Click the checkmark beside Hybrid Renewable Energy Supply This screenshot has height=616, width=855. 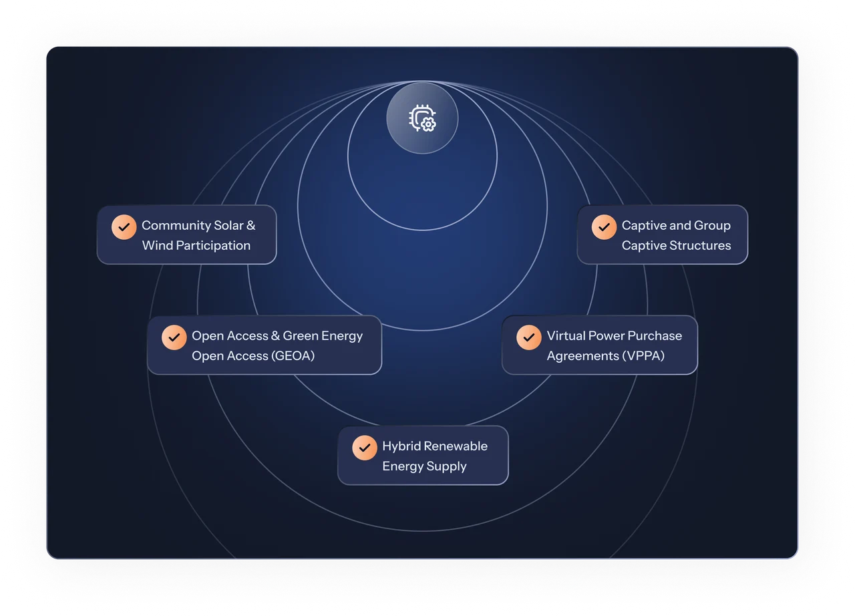coord(364,448)
